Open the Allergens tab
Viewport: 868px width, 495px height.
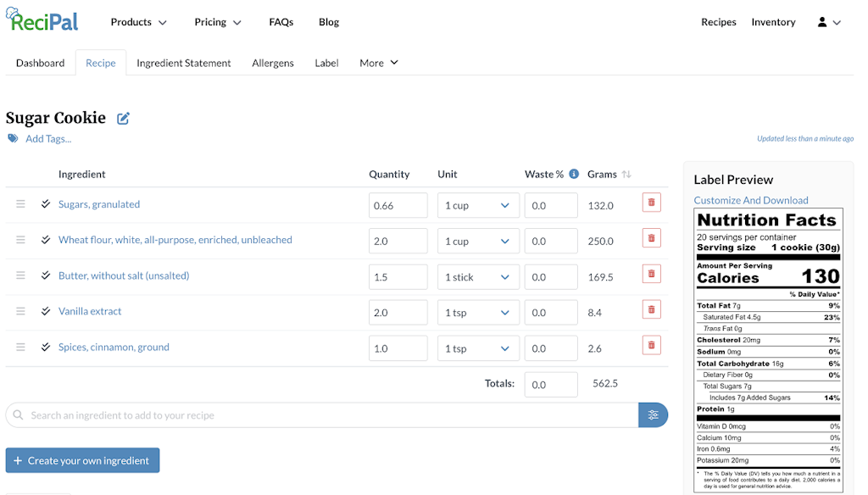click(x=273, y=63)
